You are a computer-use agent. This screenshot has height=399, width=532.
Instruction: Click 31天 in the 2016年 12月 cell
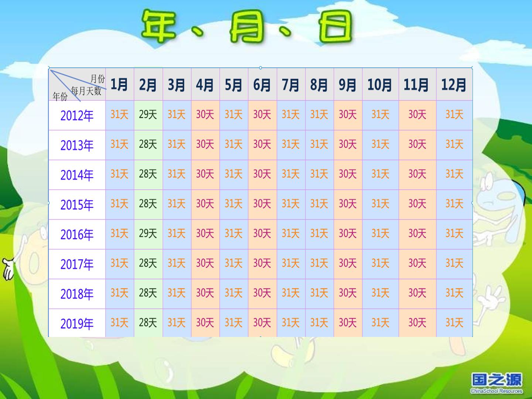[x=454, y=233]
